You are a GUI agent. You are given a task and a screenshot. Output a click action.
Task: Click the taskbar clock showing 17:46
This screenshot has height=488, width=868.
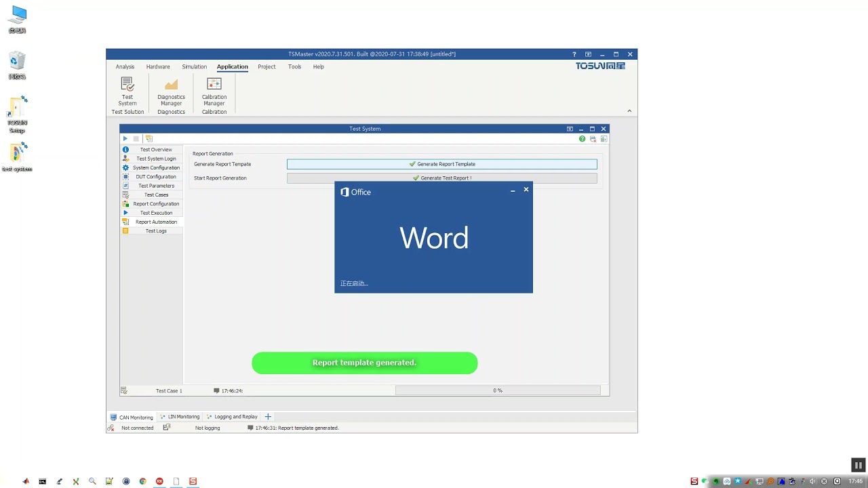click(855, 481)
